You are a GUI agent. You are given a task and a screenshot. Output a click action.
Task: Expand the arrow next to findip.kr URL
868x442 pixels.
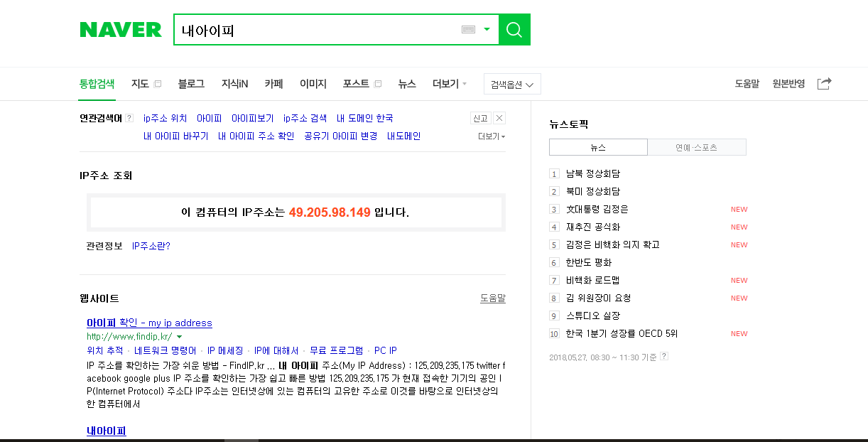click(x=180, y=337)
